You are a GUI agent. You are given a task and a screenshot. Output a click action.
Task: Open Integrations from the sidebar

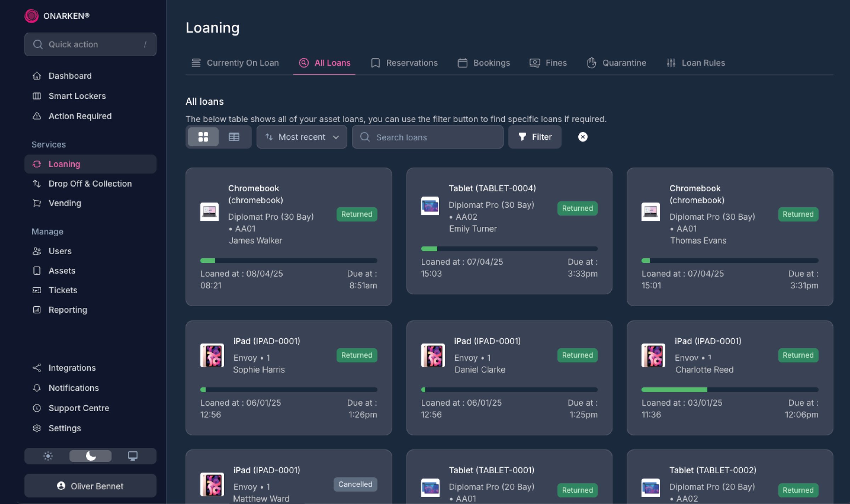72,368
